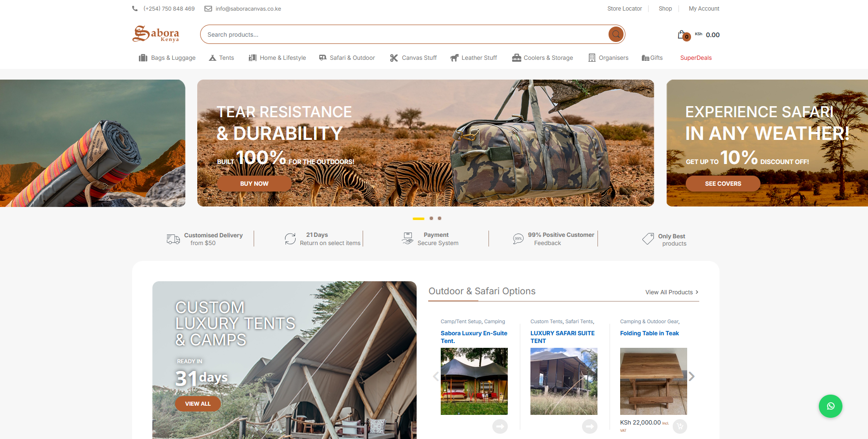Viewport: 868px width, 439px height.
Task: Click the Camp/Tent Setup category link
Action: point(461,321)
